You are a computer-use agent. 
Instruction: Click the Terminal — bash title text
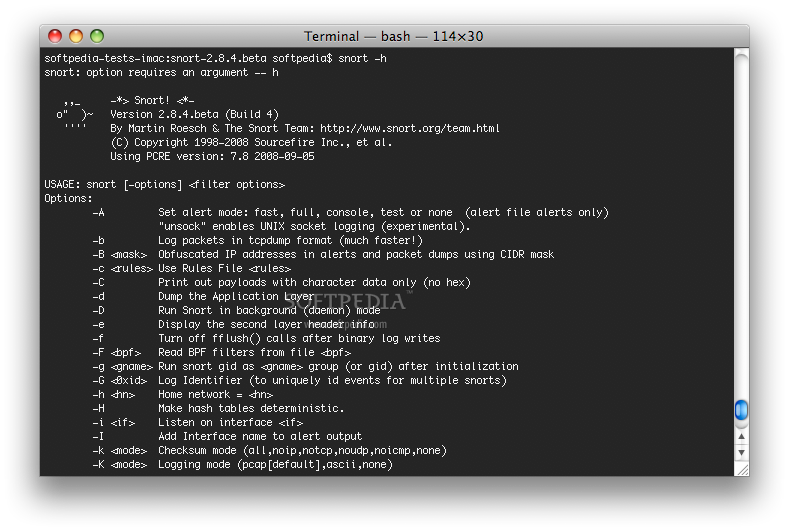(393, 36)
